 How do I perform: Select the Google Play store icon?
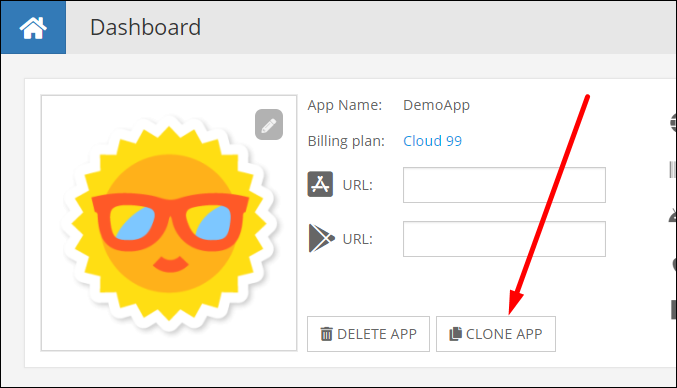click(x=321, y=238)
